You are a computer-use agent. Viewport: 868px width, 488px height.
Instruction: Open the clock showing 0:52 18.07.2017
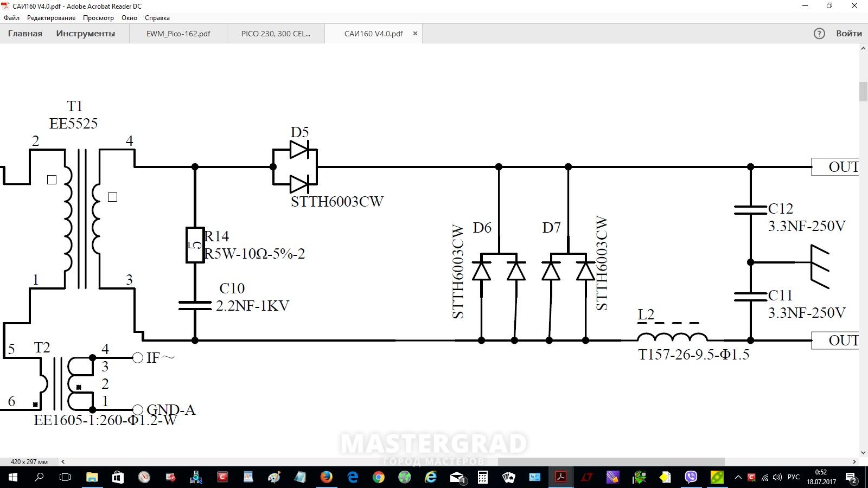(x=821, y=477)
